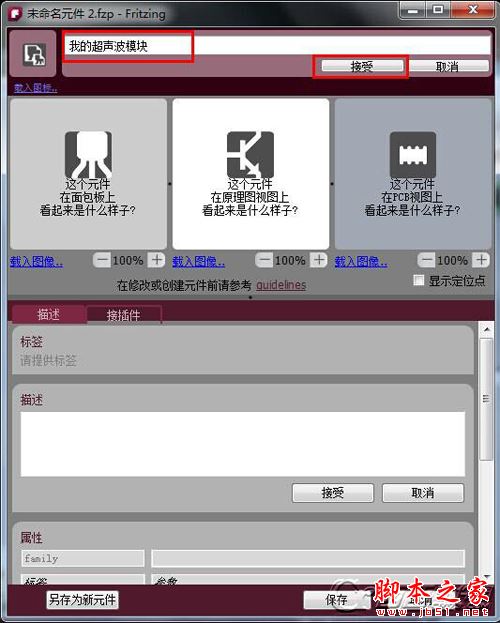Enable the 显示定位点 checkbox

419,280
